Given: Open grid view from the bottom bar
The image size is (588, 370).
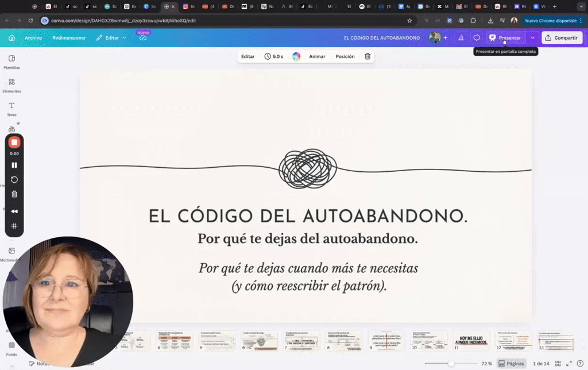Looking at the screenshot, I should click(558, 363).
